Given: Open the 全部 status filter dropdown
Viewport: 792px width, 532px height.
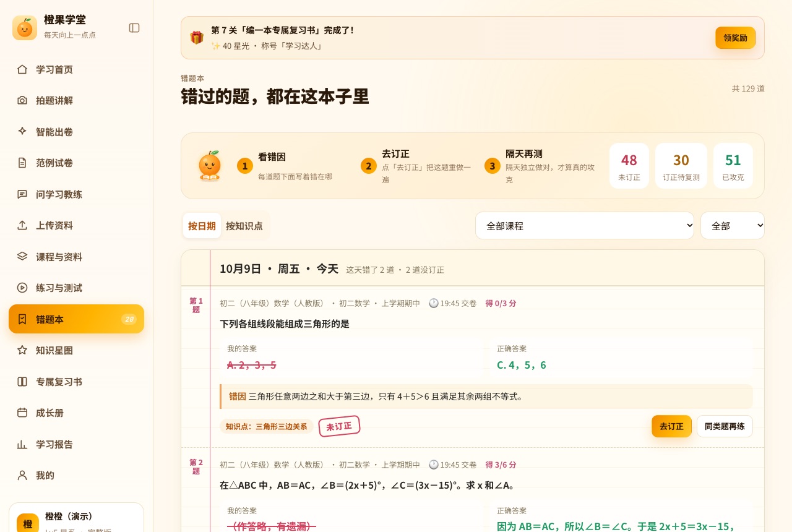Looking at the screenshot, I should click(x=733, y=226).
